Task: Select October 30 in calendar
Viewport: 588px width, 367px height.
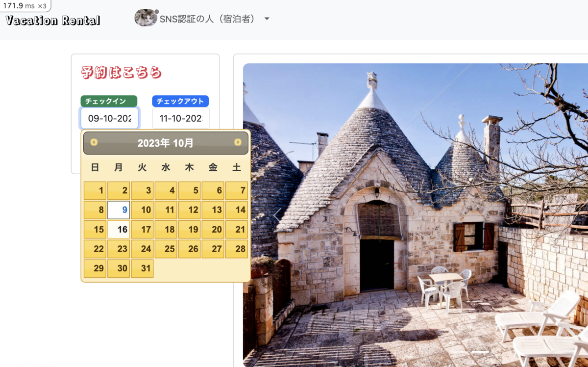Action: [119, 268]
